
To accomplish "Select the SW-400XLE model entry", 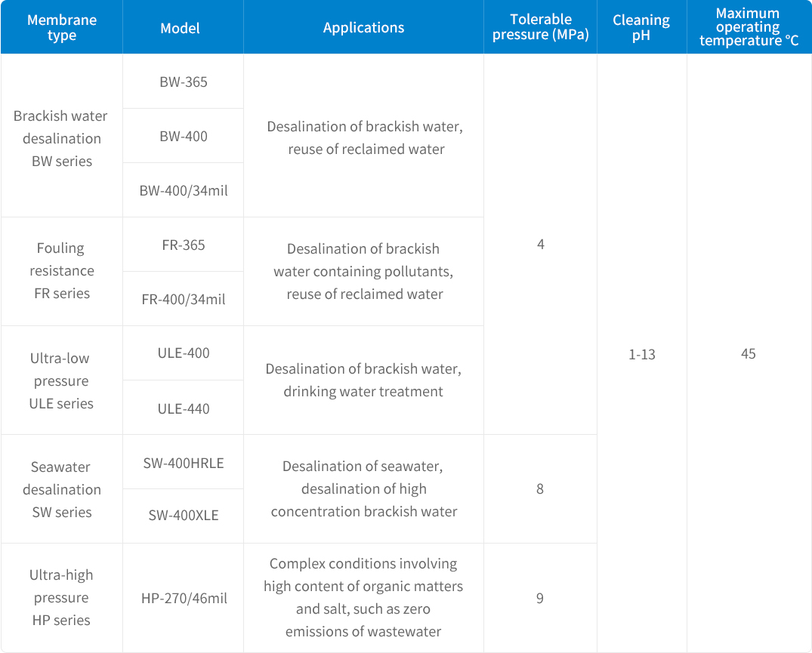I will 183,516.
